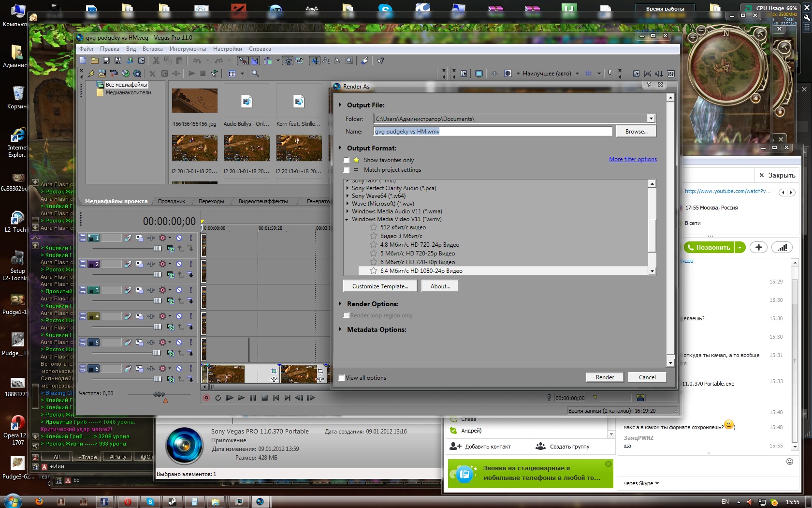Screen dimensions: 812x508
Task: Open the More filter options link
Action: (x=632, y=159)
